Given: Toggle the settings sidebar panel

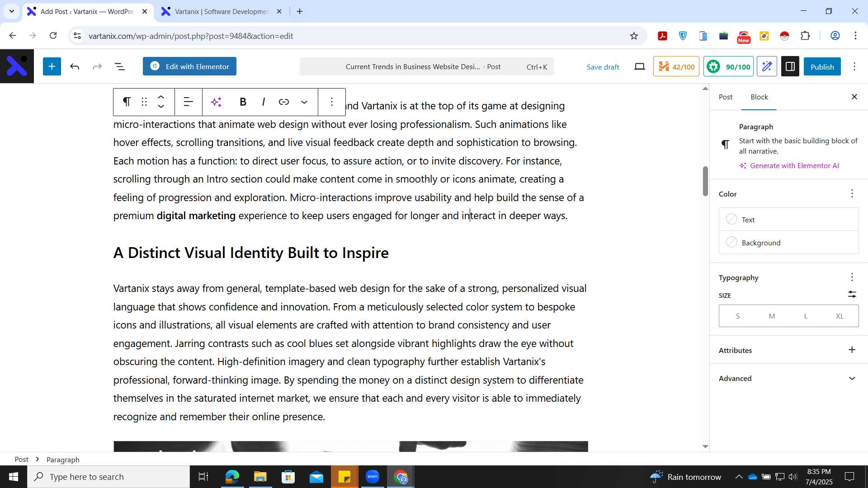Looking at the screenshot, I should [790, 67].
